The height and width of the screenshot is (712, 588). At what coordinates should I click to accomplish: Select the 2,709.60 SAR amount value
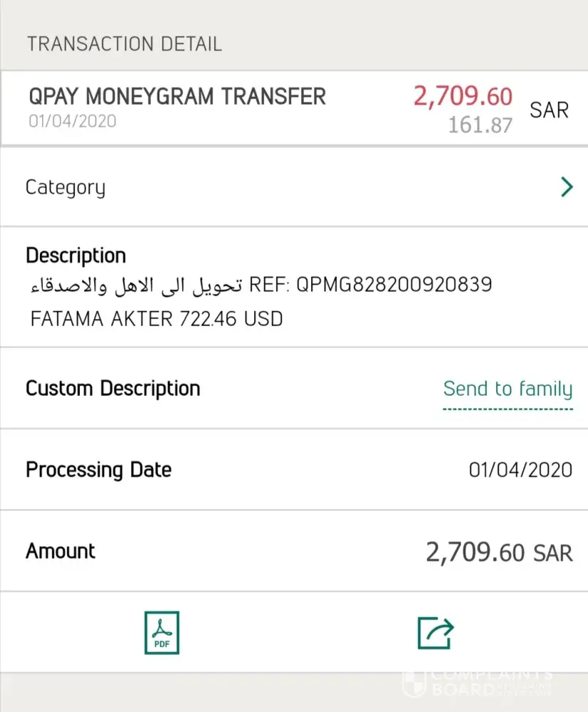pyautogui.click(x=499, y=552)
